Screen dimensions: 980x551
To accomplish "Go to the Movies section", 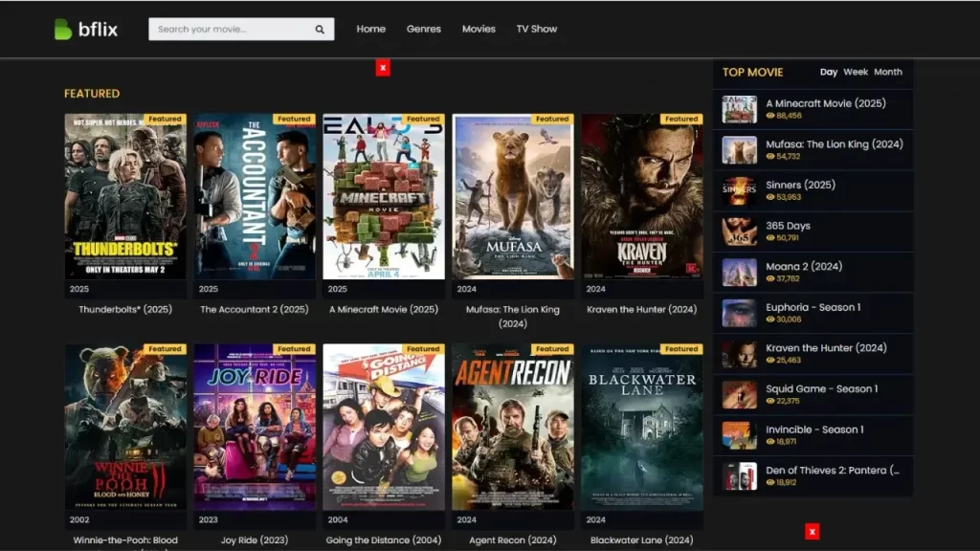I will pos(479,29).
